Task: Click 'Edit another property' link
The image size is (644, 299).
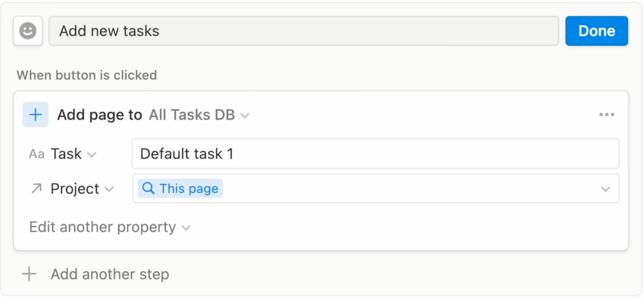Action: [102, 227]
